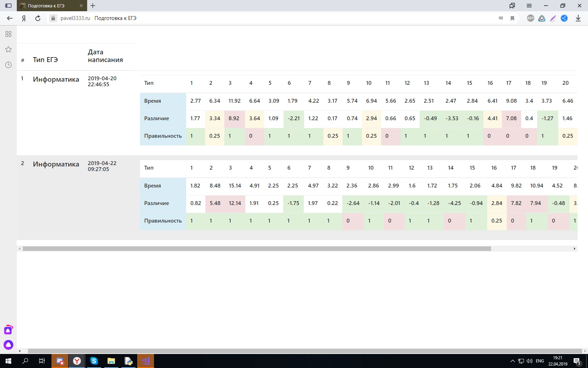Open the Tableau grid icon in sidebar
This screenshot has height=368, width=588.
(x=8, y=34)
